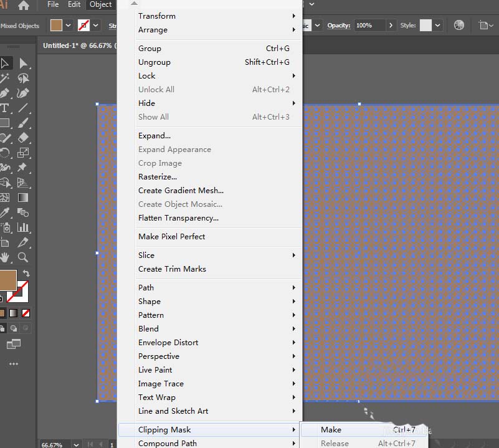Expand the Transform submenu arrow

[294, 16]
